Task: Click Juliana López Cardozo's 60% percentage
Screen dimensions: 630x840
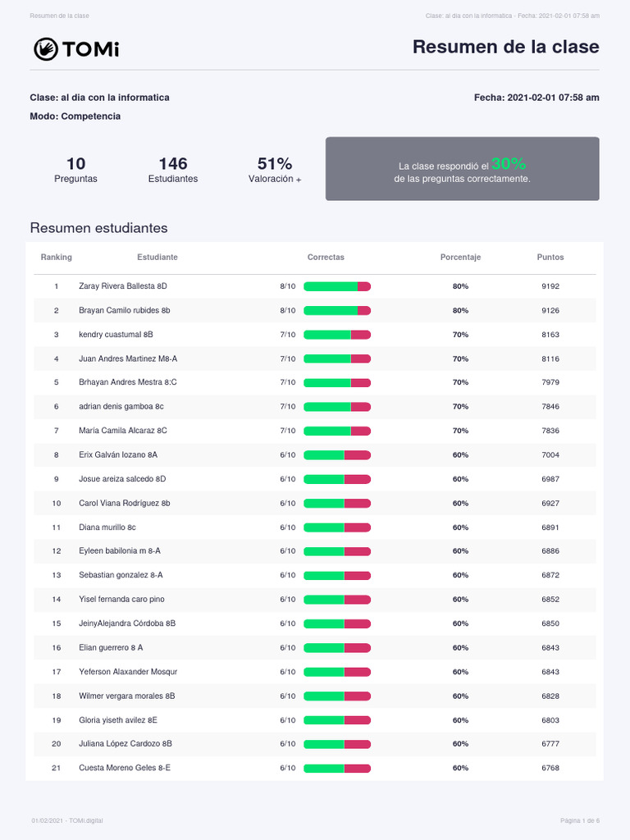Action: click(x=460, y=744)
